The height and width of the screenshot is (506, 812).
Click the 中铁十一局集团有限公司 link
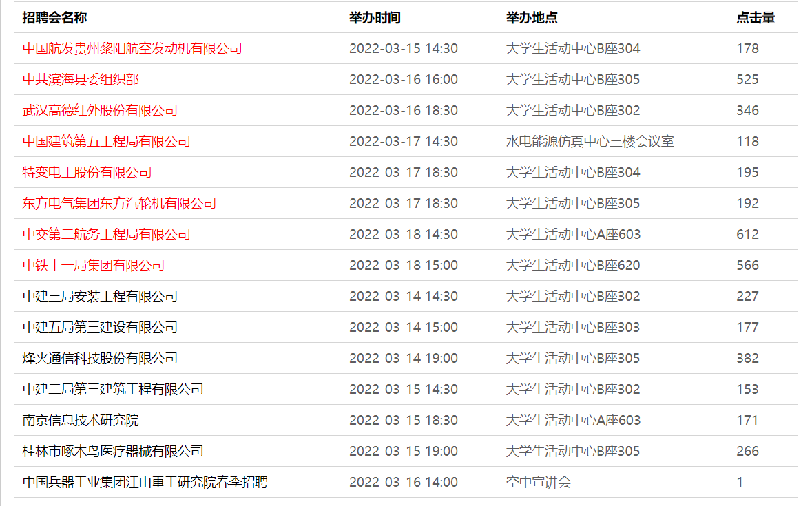(x=94, y=266)
